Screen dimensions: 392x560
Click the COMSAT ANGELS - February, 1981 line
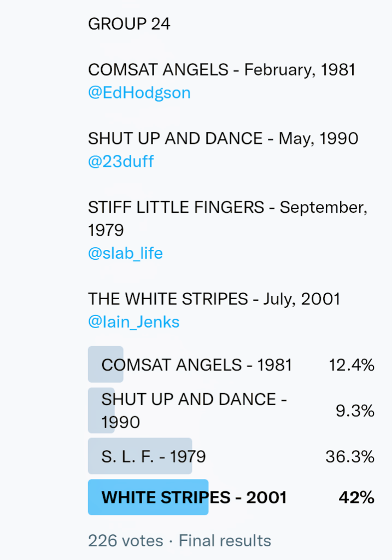(x=222, y=69)
